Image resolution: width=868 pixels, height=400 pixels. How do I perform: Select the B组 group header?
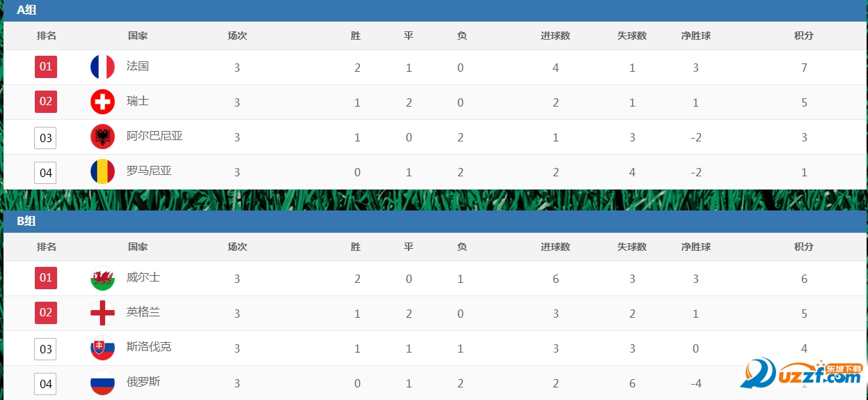coord(26,221)
